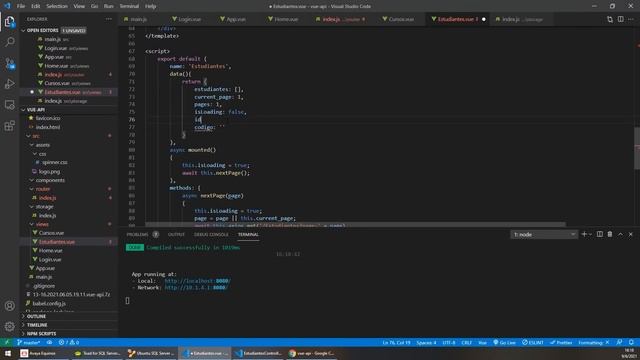Image resolution: width=640 pixels, height=360 pixels.
Task: Split the editor right
Action: 620,19
